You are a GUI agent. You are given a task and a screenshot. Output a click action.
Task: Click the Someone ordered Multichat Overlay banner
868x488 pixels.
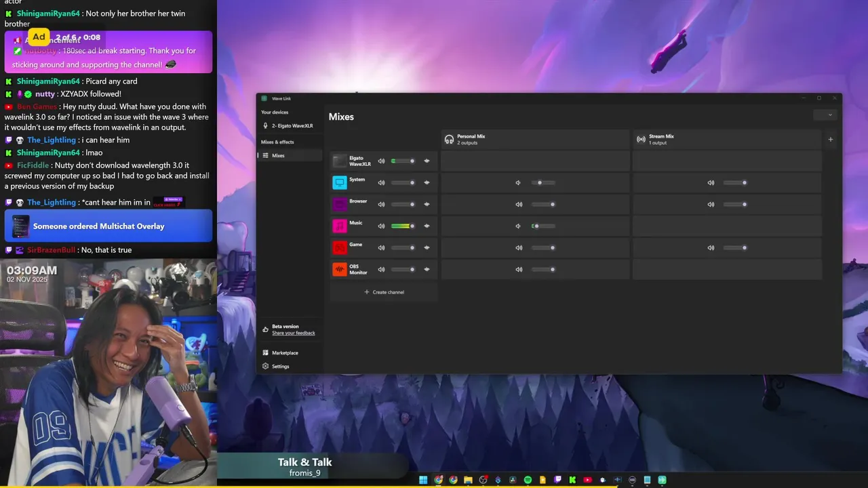(x=108, y=226)
